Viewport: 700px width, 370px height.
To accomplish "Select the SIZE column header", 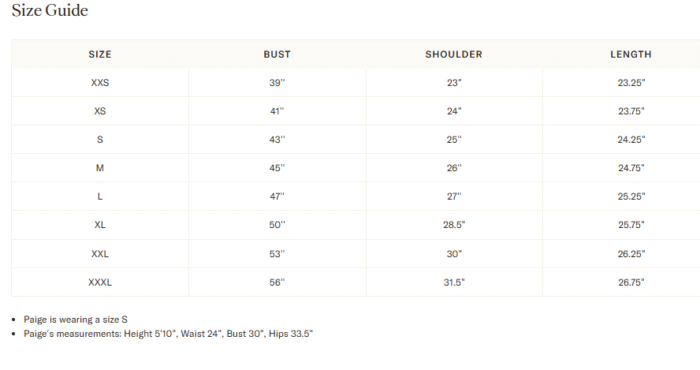I will [x=100, y=54].
